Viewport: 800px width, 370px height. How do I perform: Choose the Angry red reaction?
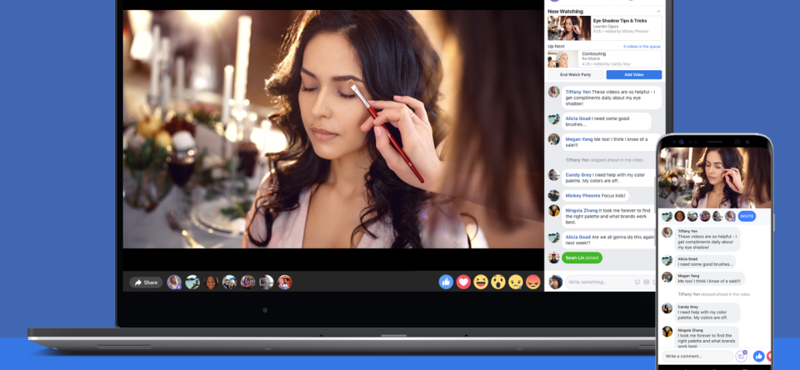click(x=533, y=282)
